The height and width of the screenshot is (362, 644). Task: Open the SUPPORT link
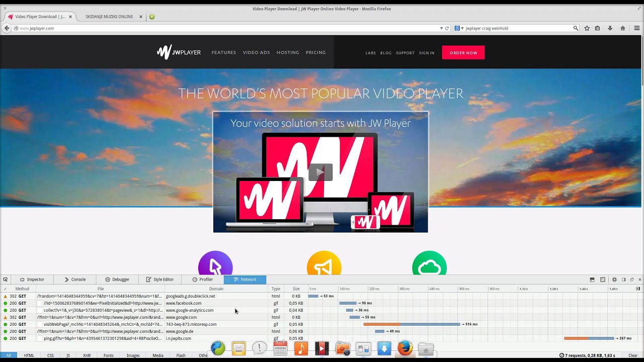pos(405,53)
